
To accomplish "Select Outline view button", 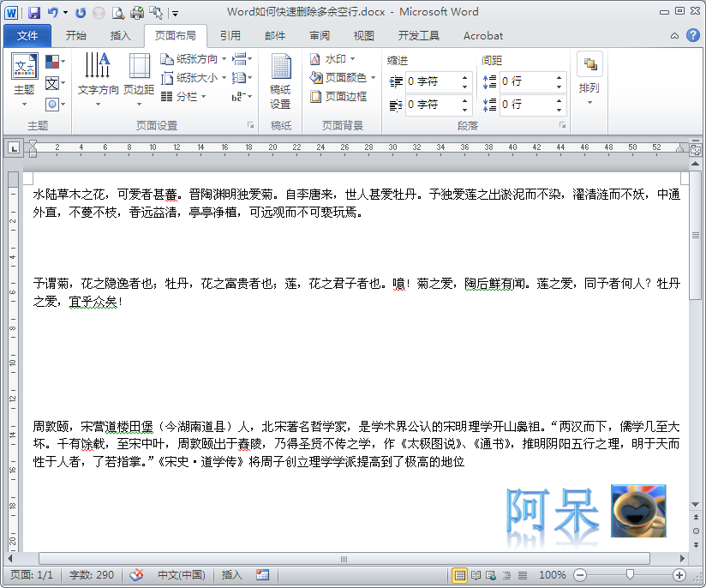I will coord(506,575).
